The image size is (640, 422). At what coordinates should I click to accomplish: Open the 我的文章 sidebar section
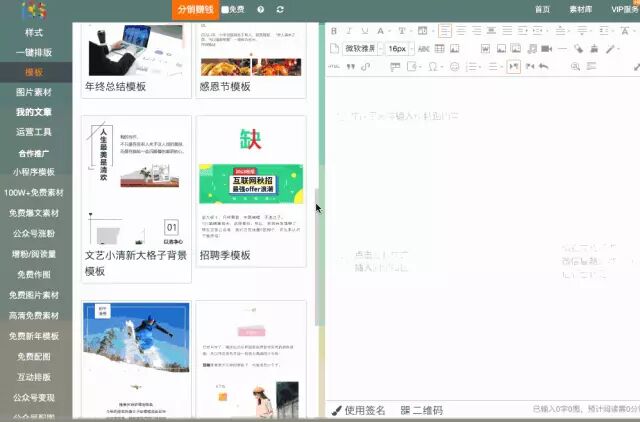[34, 112]
